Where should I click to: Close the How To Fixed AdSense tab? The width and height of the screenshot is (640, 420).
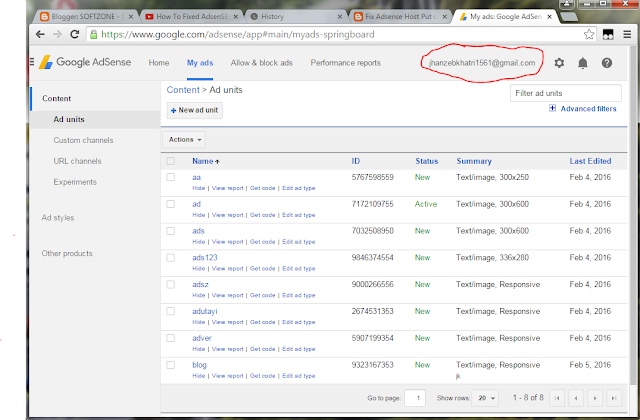tap(236, 17)
